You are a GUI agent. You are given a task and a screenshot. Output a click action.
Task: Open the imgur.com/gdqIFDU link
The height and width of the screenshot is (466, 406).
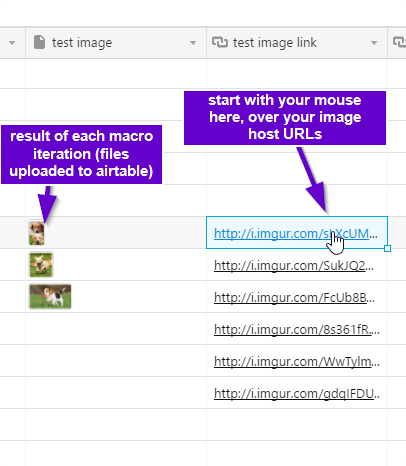coord(297,393)
